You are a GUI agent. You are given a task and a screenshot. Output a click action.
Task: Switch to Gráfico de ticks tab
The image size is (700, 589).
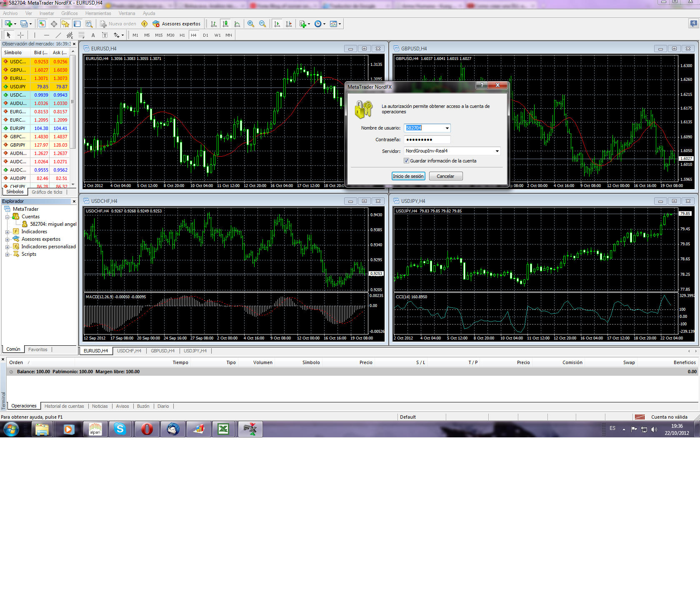click(x=47, y=192)
